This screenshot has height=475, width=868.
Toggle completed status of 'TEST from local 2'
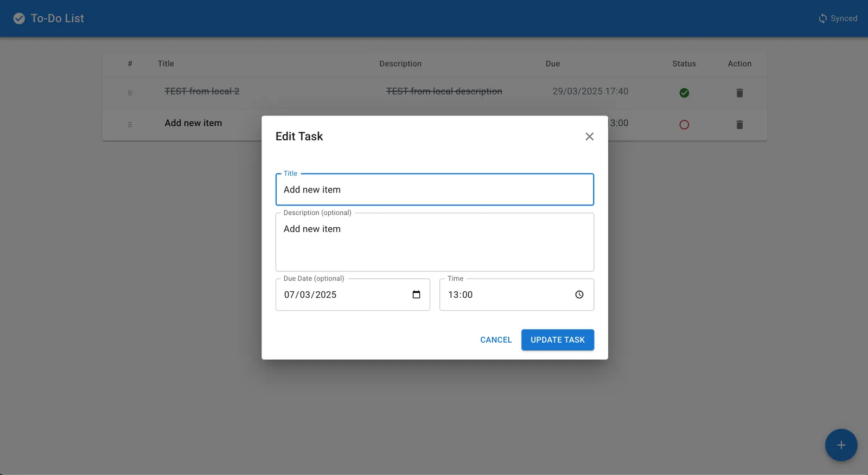point(684,93)
